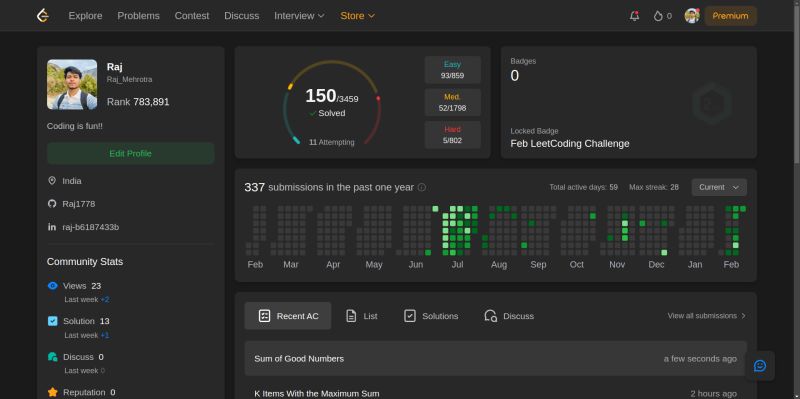Expand the Store menu

pos(358,16)
